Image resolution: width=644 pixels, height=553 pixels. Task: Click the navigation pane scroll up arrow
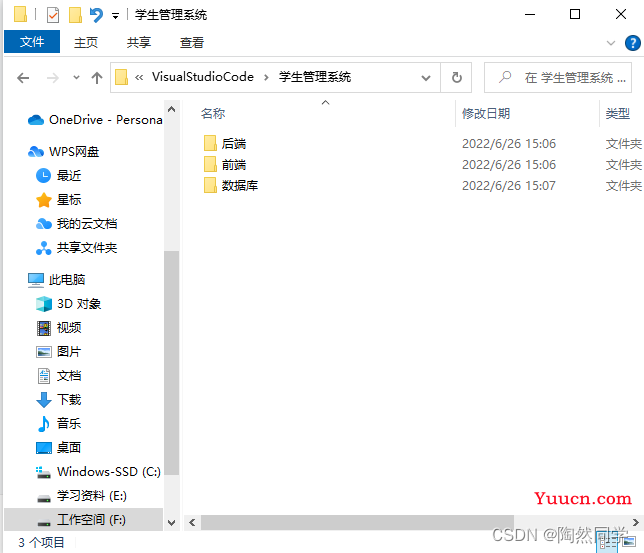pos(172,109)
